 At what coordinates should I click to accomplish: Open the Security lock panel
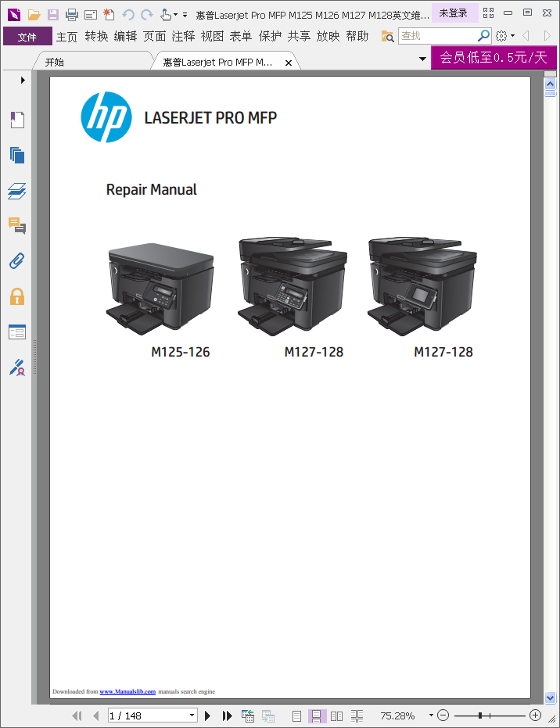(17, 296)
